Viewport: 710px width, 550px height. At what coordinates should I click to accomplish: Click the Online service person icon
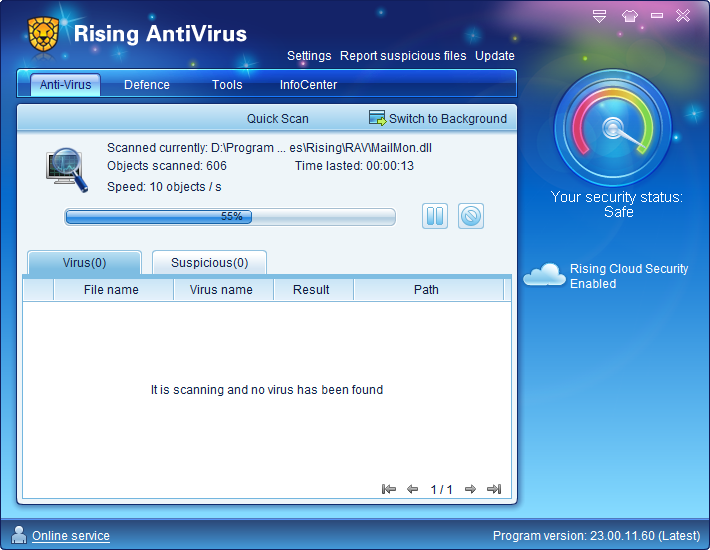(x=19, y=535)
